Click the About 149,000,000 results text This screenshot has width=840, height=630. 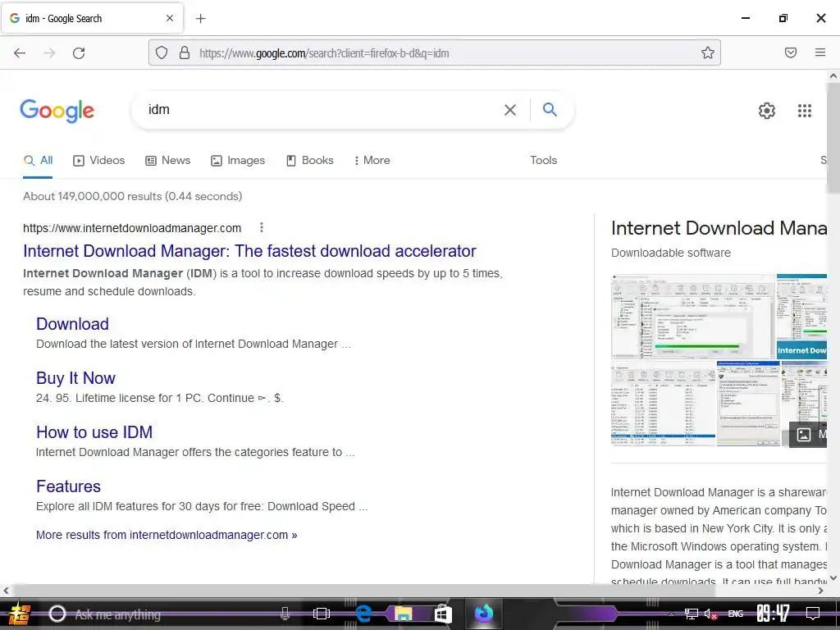132,196
